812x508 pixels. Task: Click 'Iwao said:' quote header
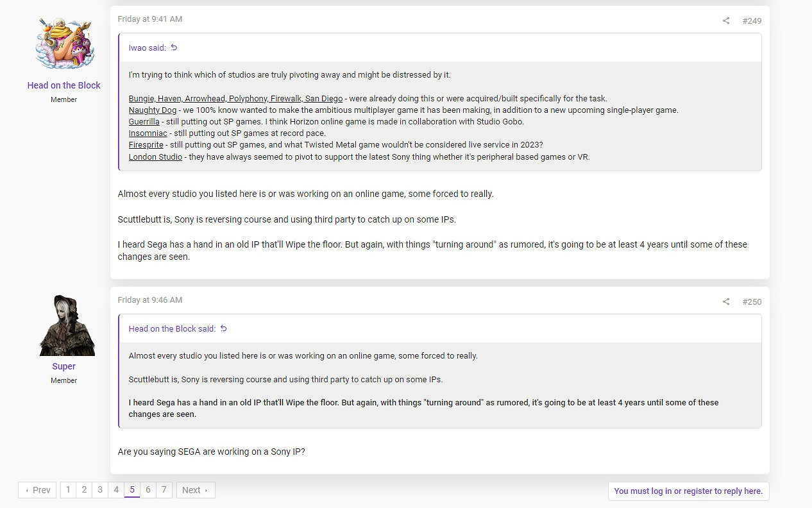point(148,47)
